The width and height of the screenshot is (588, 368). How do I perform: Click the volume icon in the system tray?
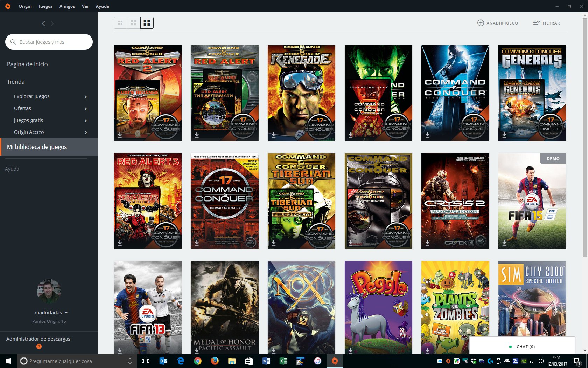541,361
